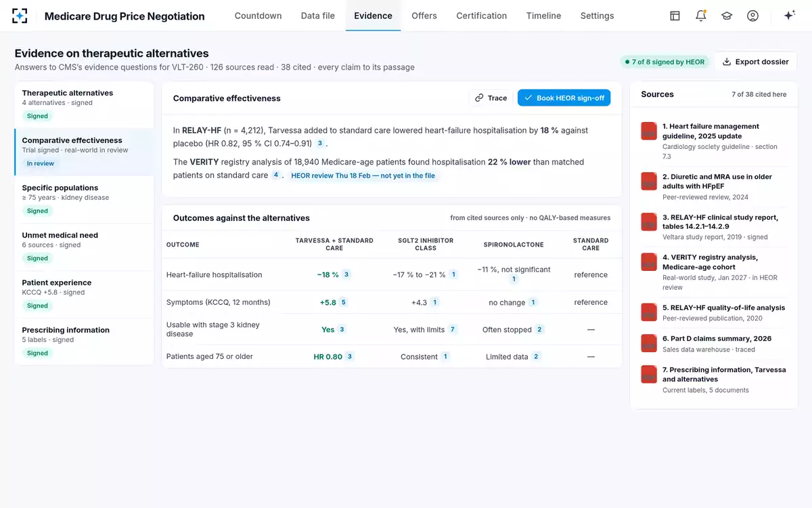Open document icon for VERITY registry analysis
812x508 pixels.
click(x=649, y=262)
